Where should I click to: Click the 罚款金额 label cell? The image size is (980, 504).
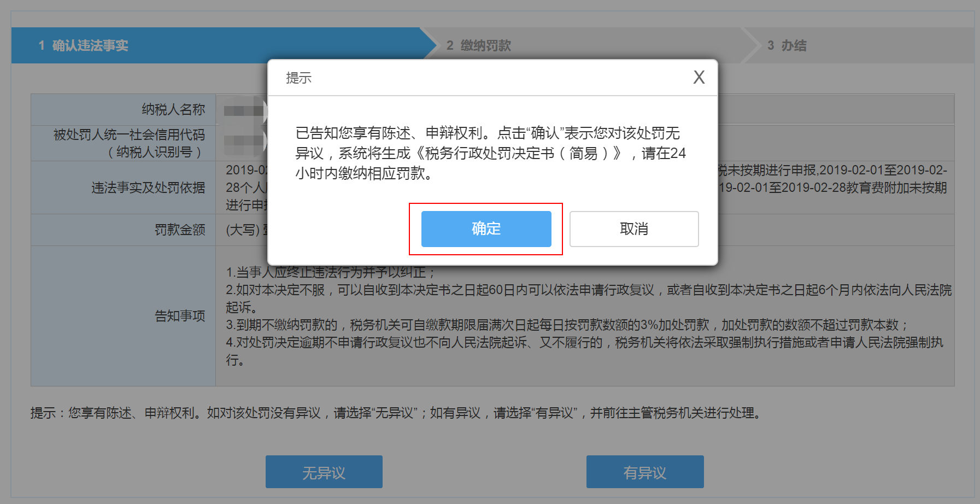(x=124, y=230)
